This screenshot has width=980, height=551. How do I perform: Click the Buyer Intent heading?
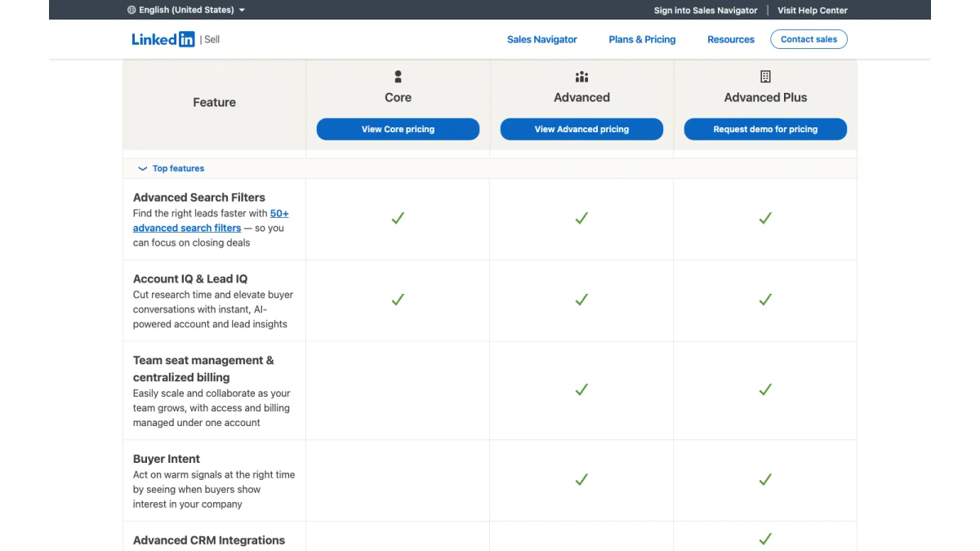point(167,459)
